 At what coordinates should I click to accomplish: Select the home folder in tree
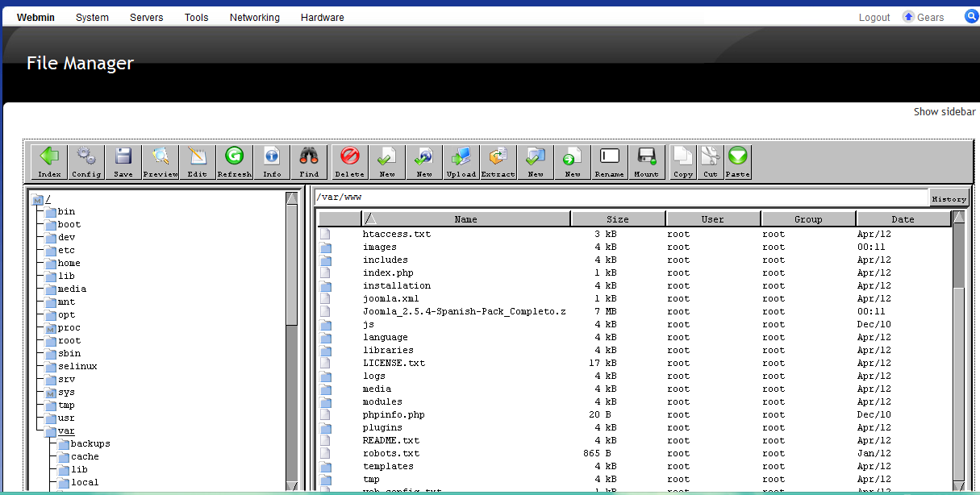(69, 263)
